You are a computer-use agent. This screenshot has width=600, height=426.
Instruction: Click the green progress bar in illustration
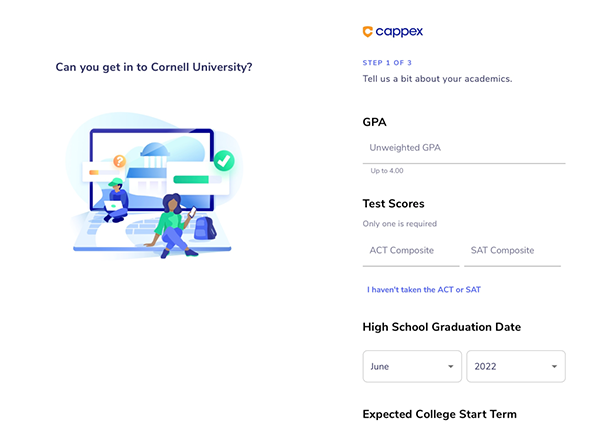pos(191,180)
